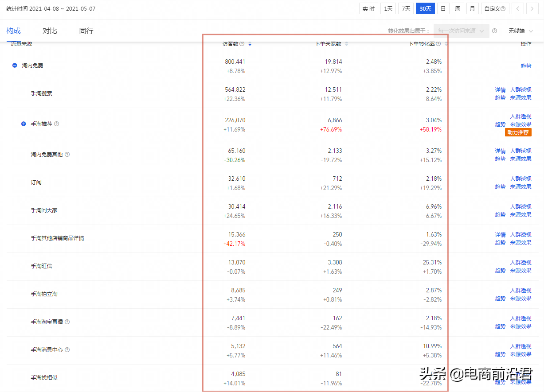Select the 1天 time range
The width and height of the screenshot is (544, 392).
pos(388,8)
